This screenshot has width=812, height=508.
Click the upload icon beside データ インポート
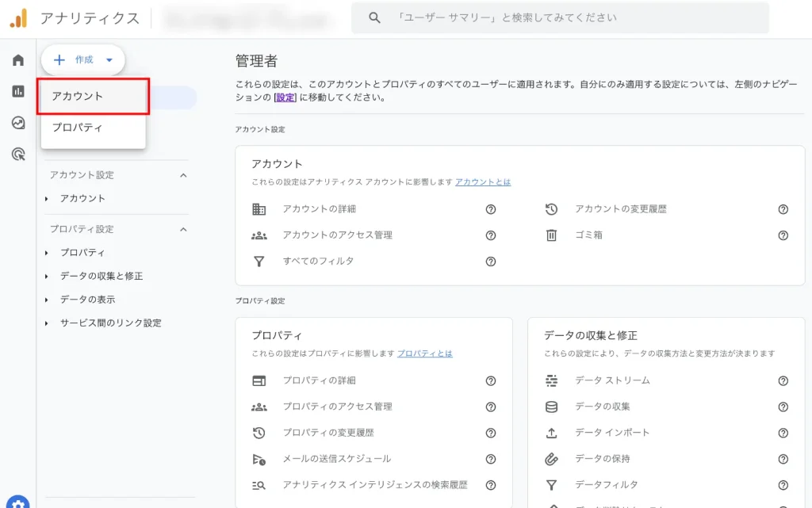(x=552, y=433)
